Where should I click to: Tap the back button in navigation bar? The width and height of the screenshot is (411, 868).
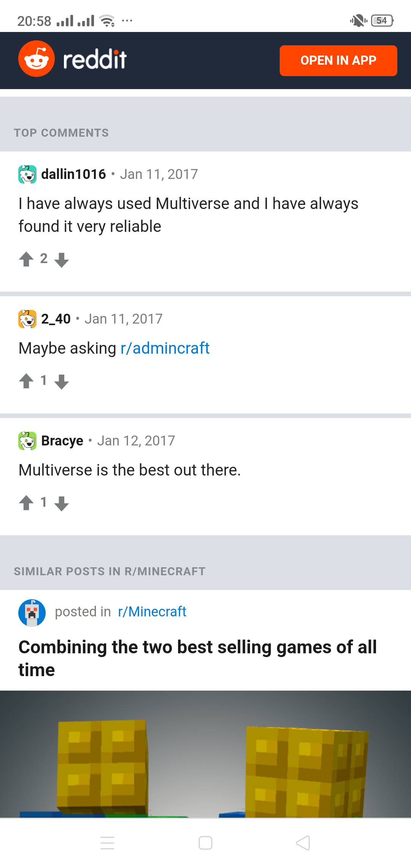tap(303, 842)
